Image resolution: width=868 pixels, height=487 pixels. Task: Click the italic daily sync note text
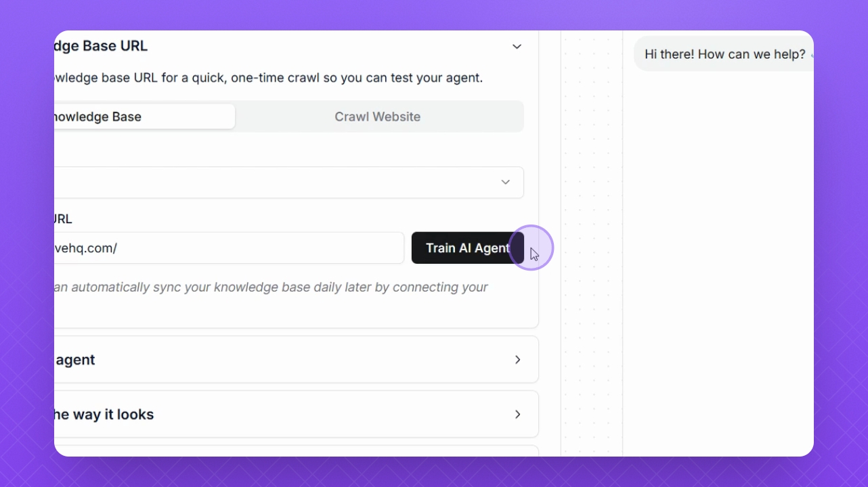pos(271,287)
